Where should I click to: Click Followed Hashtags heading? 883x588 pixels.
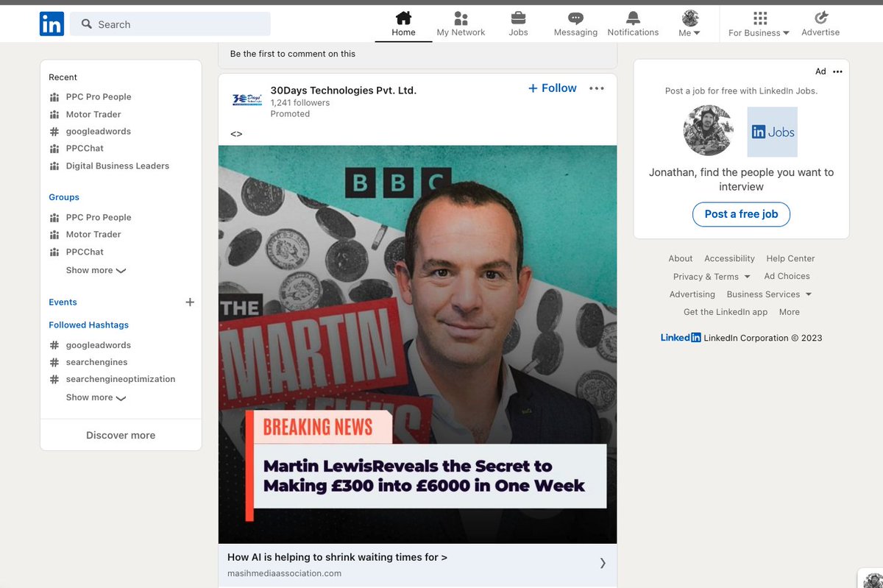click(89, 325)
